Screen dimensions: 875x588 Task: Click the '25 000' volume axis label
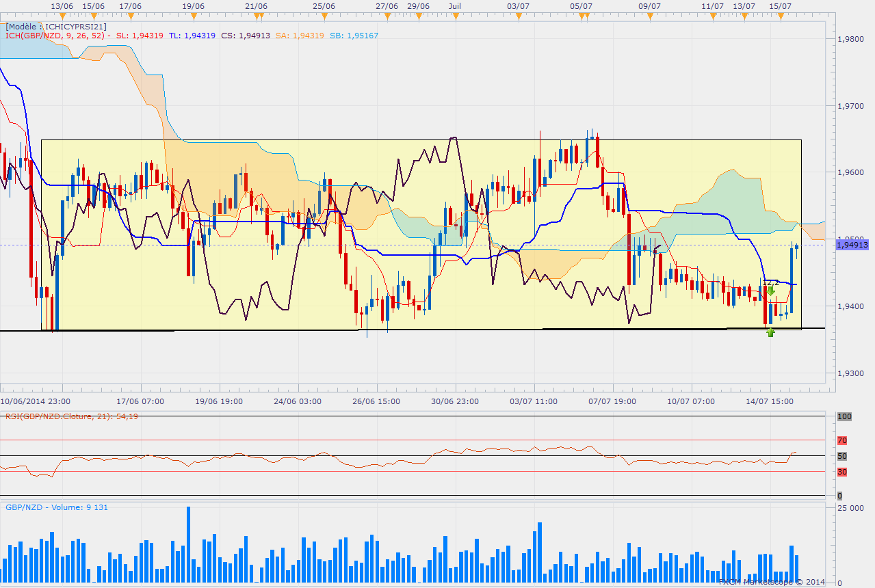(851, 508)
